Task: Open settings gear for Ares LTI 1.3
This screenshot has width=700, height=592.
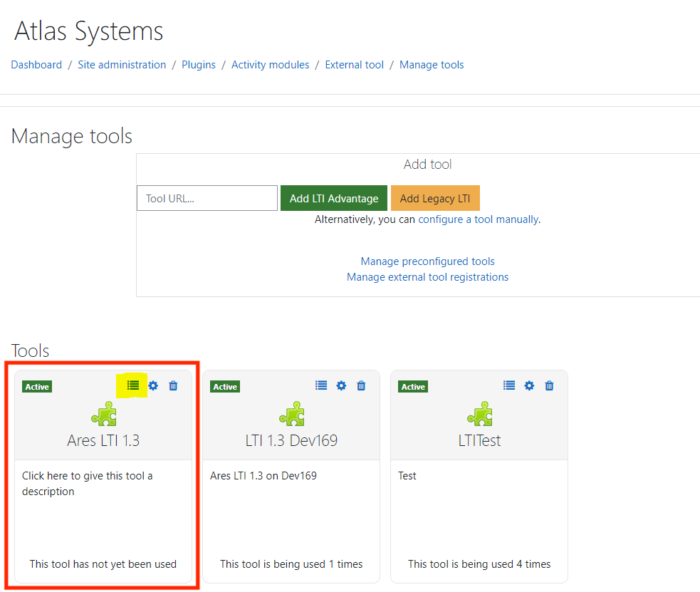Action: pyautogui.click(x=153, y=385)
